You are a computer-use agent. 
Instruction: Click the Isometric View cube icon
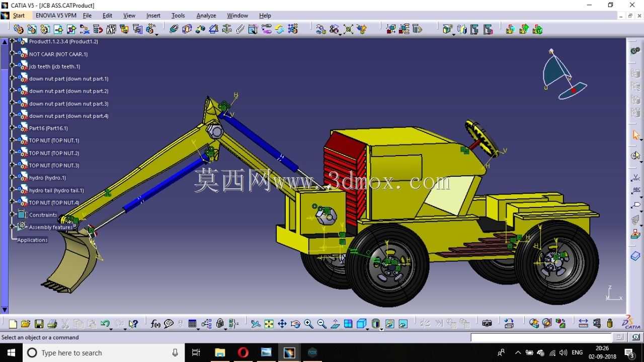click(x=361, y=324)
